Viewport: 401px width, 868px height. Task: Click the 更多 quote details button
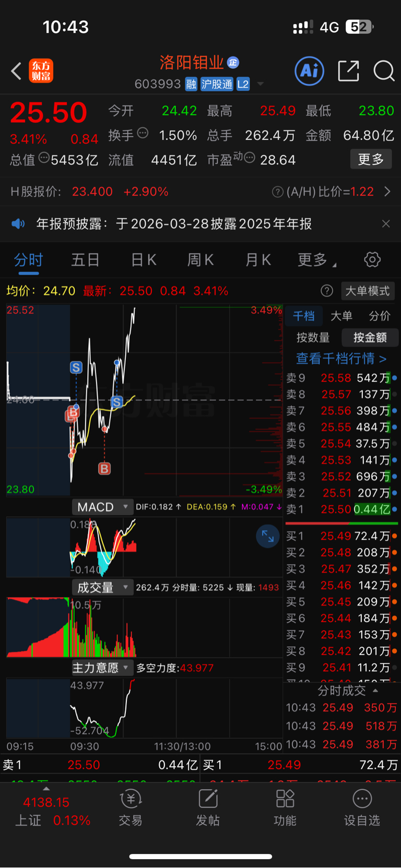point(371,159)
